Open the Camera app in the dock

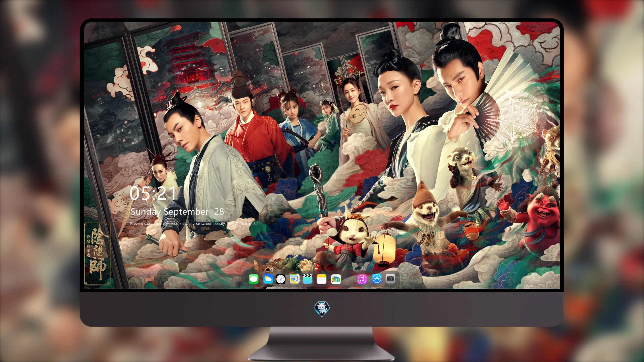tap(390, 279)
